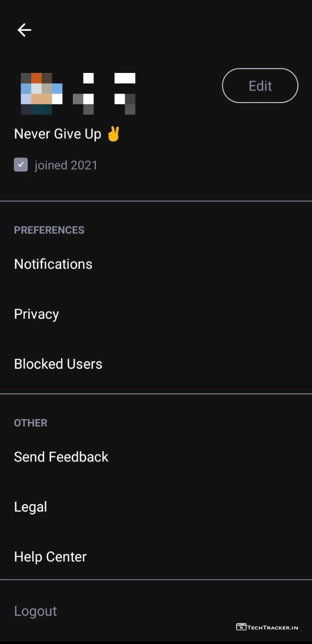Click the checkmark badge beside joined 2021
The image size is (312, 644).
(x=21, y=165)
